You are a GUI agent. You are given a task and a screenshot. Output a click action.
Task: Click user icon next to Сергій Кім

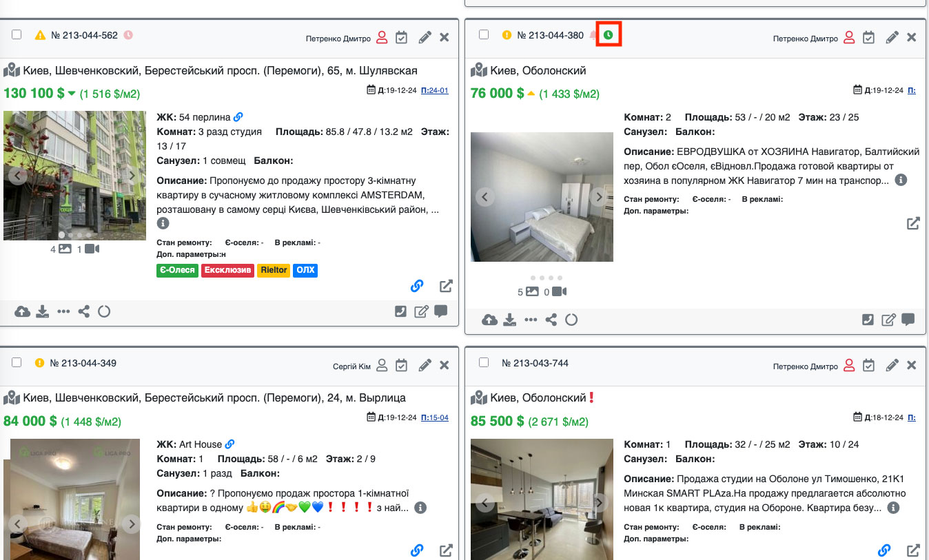(x=382, y=365)
